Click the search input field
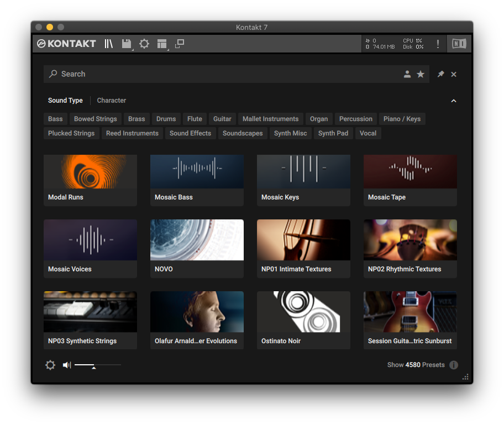Screen dimensions: 504x425 (x=221, y=74)
